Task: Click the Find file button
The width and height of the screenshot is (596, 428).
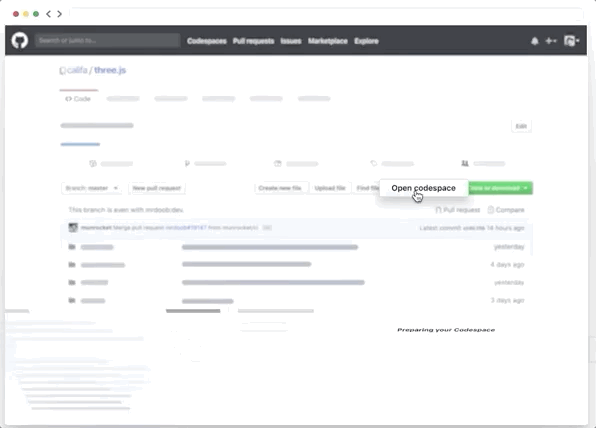Action: click(x=367, y=188)
